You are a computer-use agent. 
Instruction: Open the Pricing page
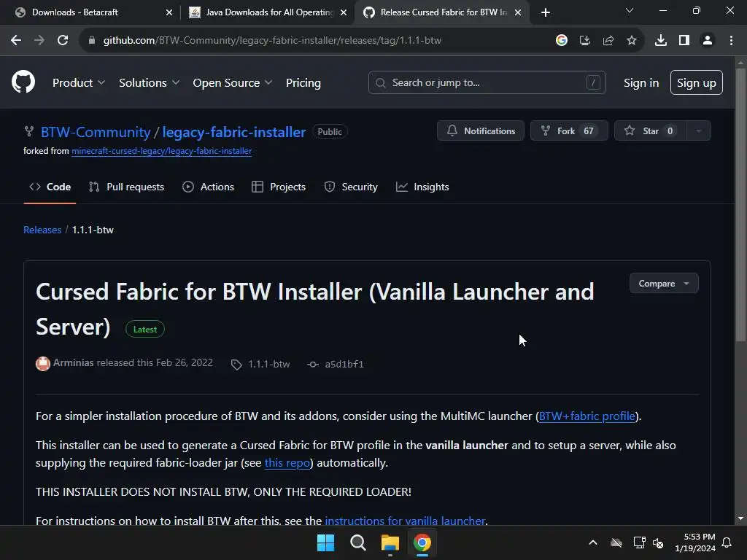[303, 83]
